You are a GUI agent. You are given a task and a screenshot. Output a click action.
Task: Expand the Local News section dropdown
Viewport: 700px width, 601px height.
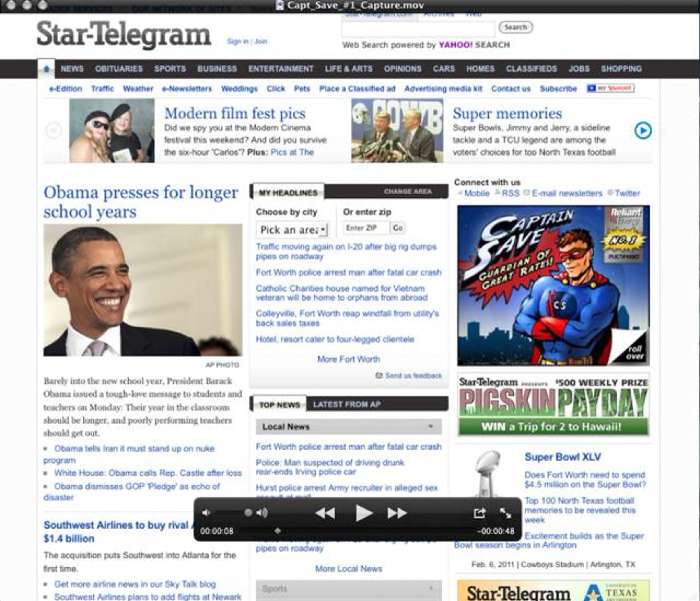(x=349, y=426)
